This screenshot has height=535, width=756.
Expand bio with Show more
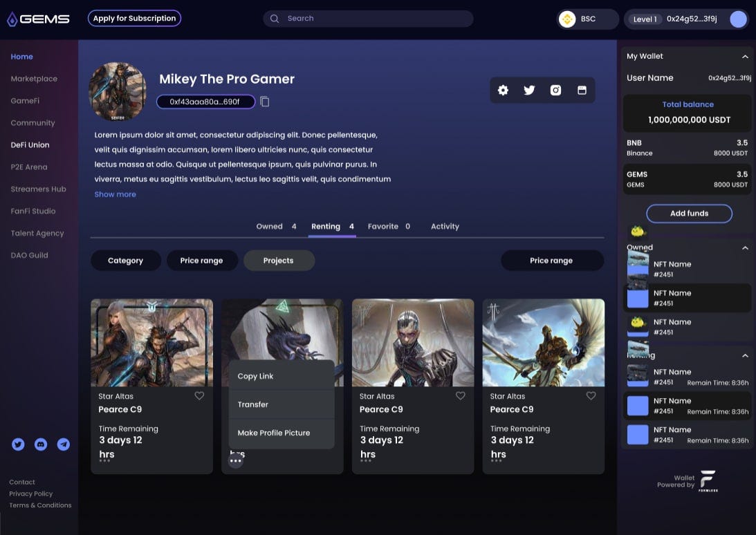pos(116,194)
